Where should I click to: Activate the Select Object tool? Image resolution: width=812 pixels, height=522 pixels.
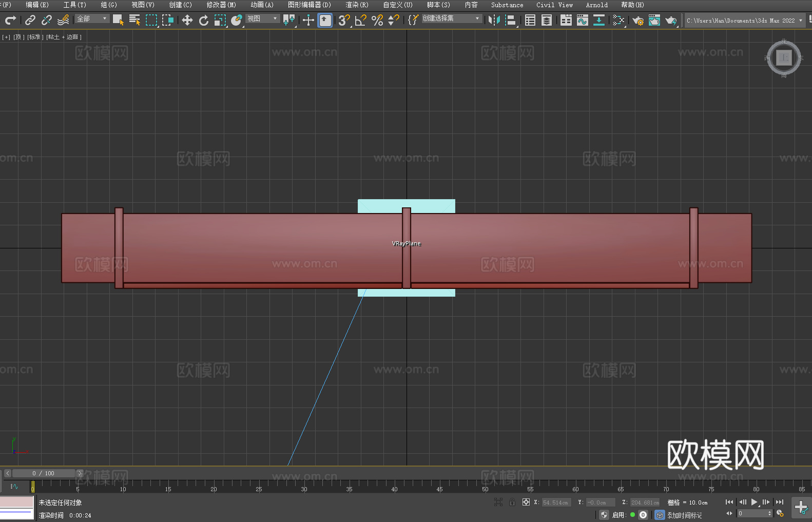(118, 20)
